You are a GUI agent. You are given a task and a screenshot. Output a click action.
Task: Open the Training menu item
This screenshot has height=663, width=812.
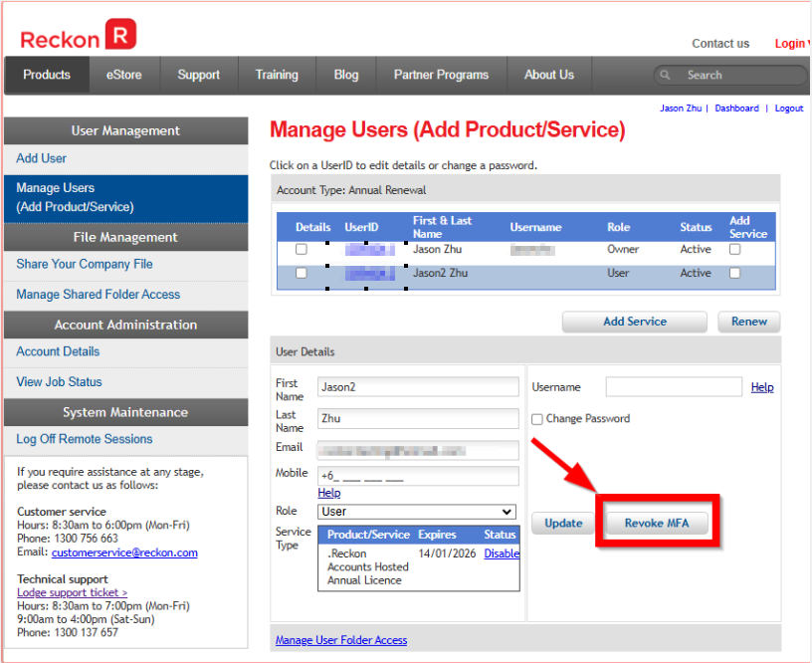277,75
